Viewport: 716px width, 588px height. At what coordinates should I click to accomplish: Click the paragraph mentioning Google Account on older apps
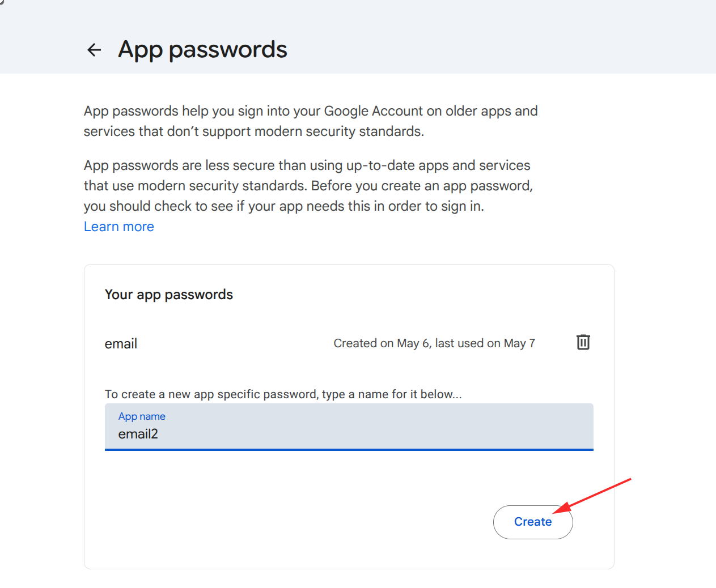tap(311, 121)
